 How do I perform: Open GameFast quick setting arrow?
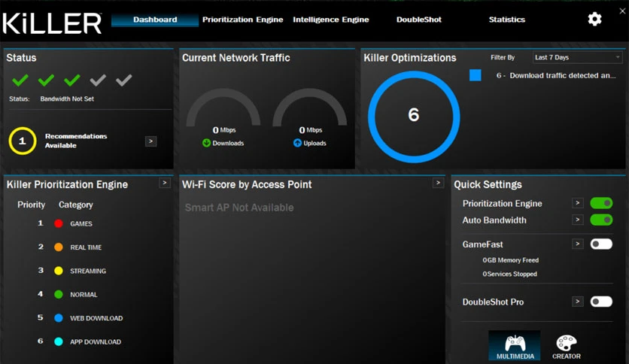(577, 244)
